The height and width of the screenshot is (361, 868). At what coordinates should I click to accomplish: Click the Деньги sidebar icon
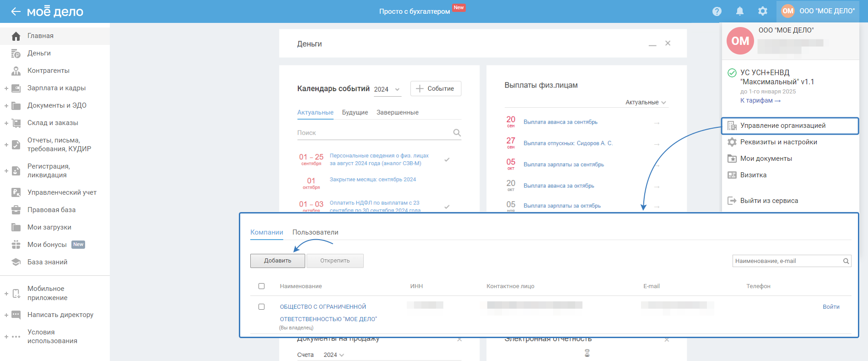point(16,54)
